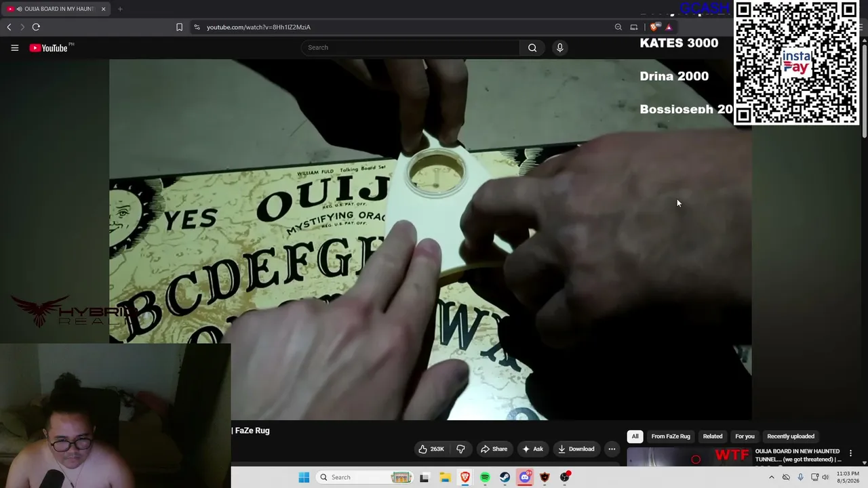Open the network icon in the system tray
868x488 pixels.
[814, 477]
